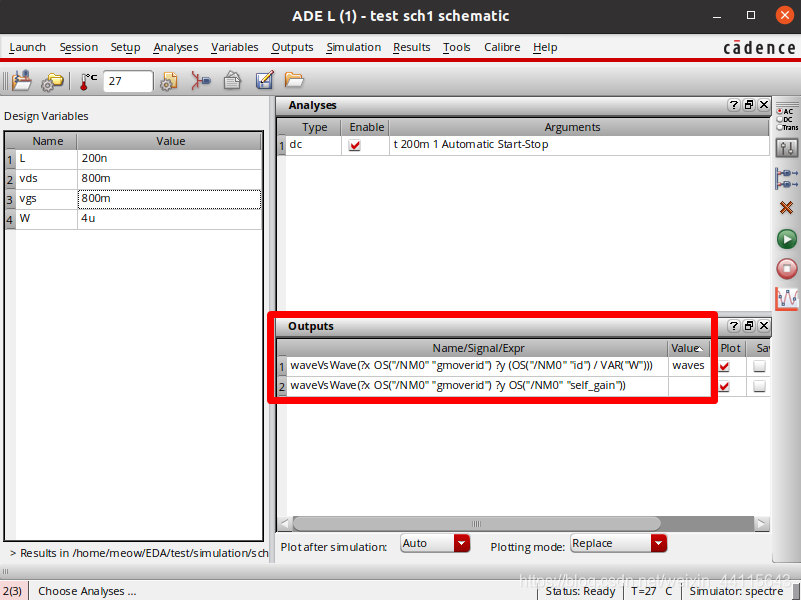This screenshot has height=600, width=801.
Task: Toggle the dc analysis Enable checkbox
Action: (x=355, y=145)
